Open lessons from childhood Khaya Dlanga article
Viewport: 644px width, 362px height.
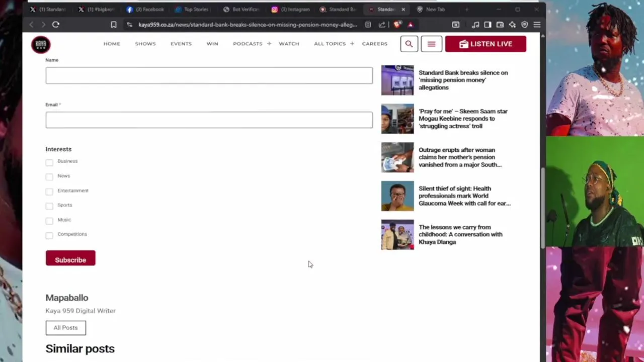click(x=460, y=234)
